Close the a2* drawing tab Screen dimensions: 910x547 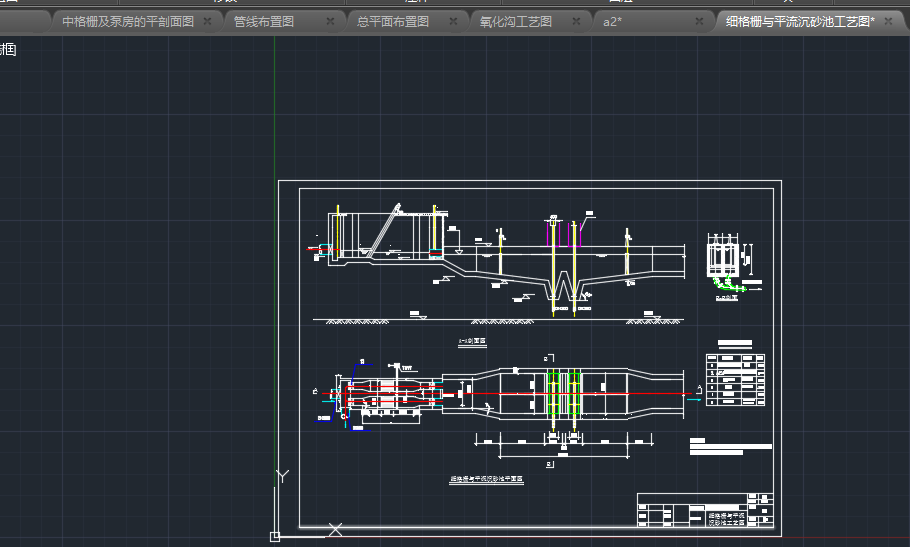point(699,21)
